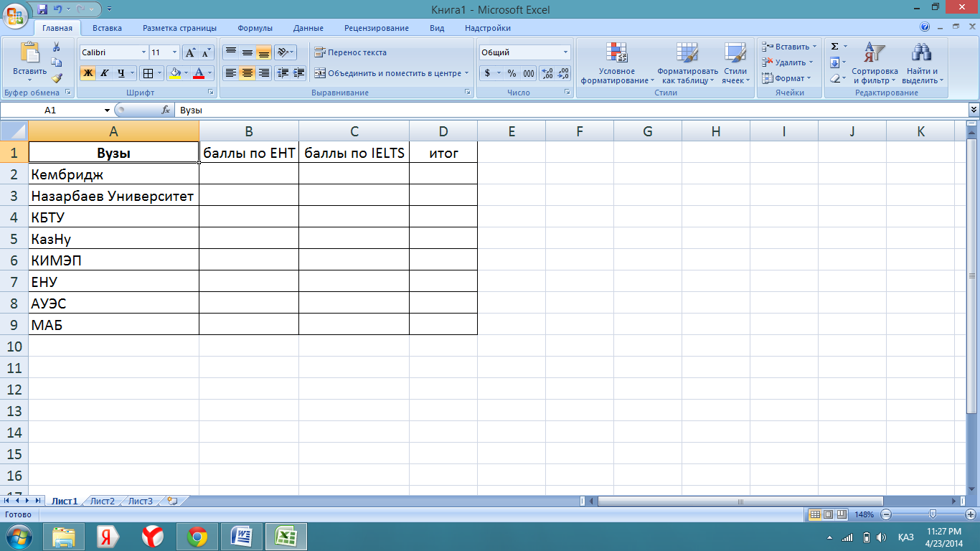
Task: Increase font size with the large A icon
Action: pos(190,52)
